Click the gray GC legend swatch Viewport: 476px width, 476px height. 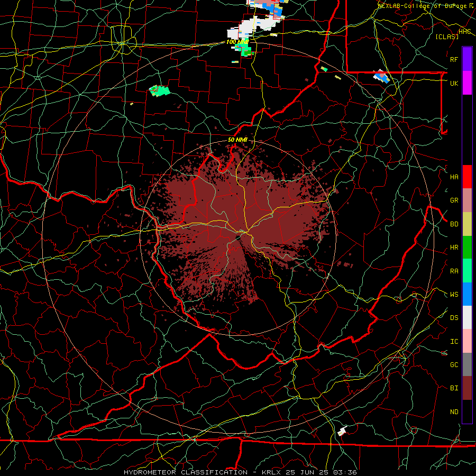[x=467, y=364]
